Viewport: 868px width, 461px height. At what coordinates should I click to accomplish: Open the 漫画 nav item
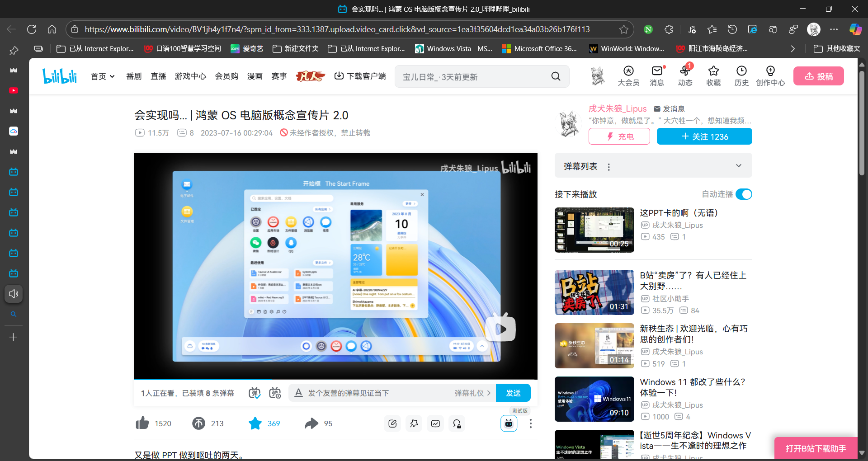tap(255, 76)
